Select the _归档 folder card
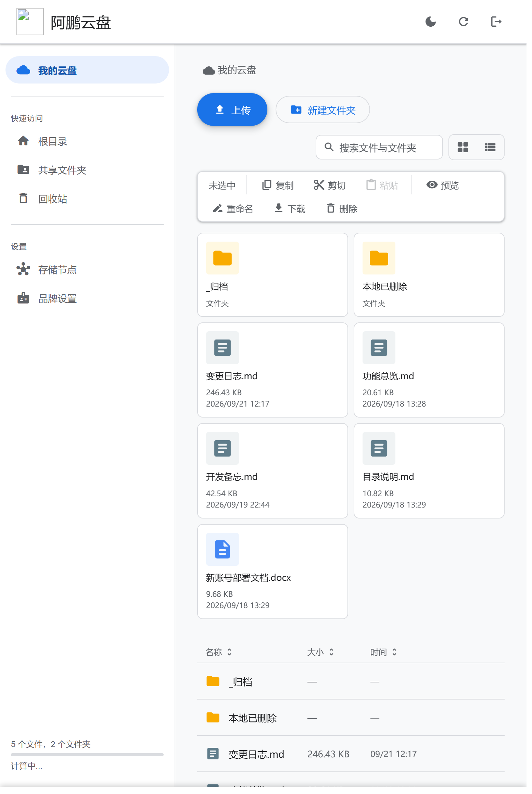The width and height of the screenshot is (532, 794). click(273, 275)
